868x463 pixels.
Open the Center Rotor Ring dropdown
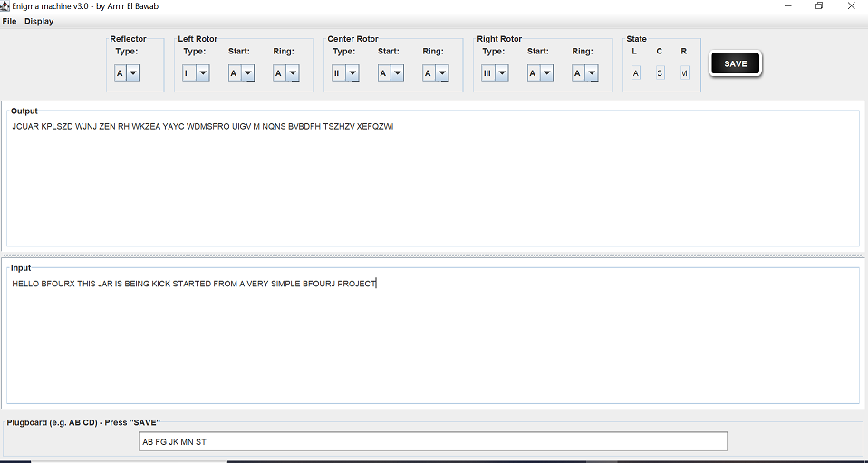pyautogui.click(x=436, y=73)
